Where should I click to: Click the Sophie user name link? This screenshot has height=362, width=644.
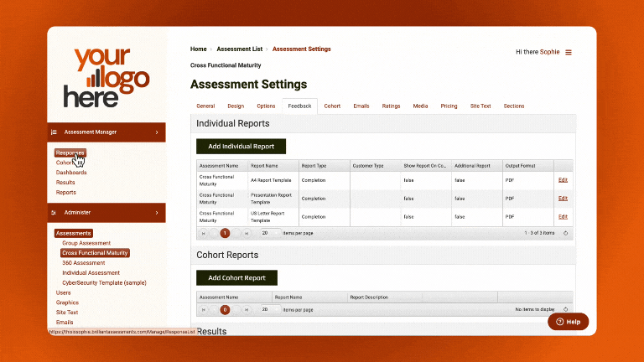pyautogui.click(x=549, y=52)
